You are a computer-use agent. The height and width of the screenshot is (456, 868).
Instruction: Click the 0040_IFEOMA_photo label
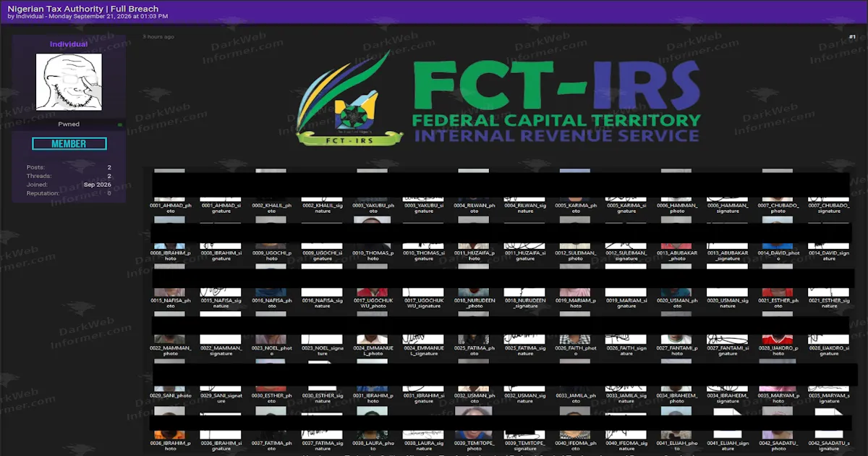point(576,445)
